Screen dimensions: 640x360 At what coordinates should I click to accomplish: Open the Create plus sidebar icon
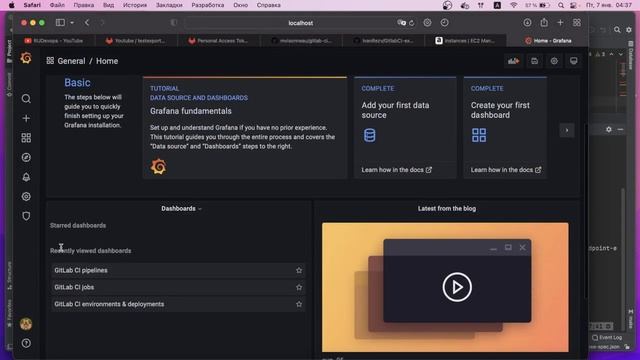[x=26, y=118]
